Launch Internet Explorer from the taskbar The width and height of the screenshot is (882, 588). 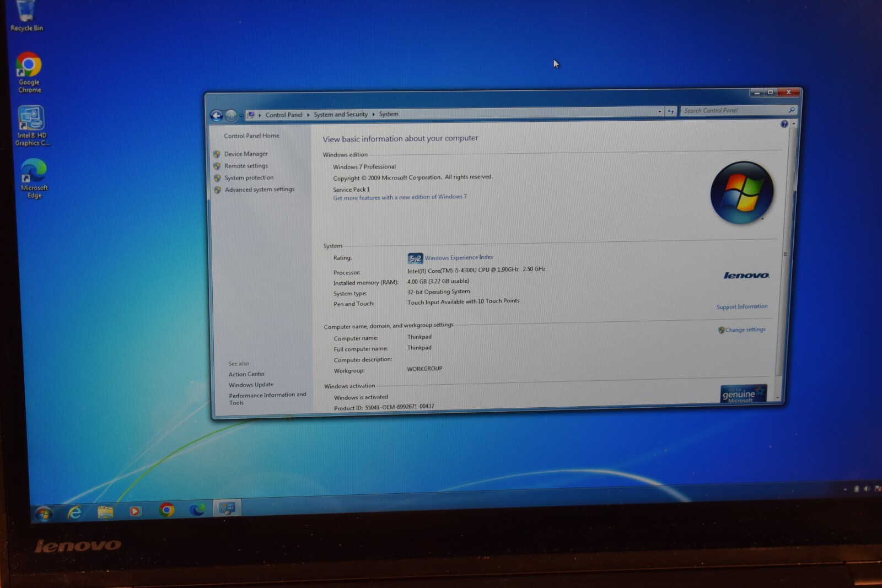tap(74, 513)
